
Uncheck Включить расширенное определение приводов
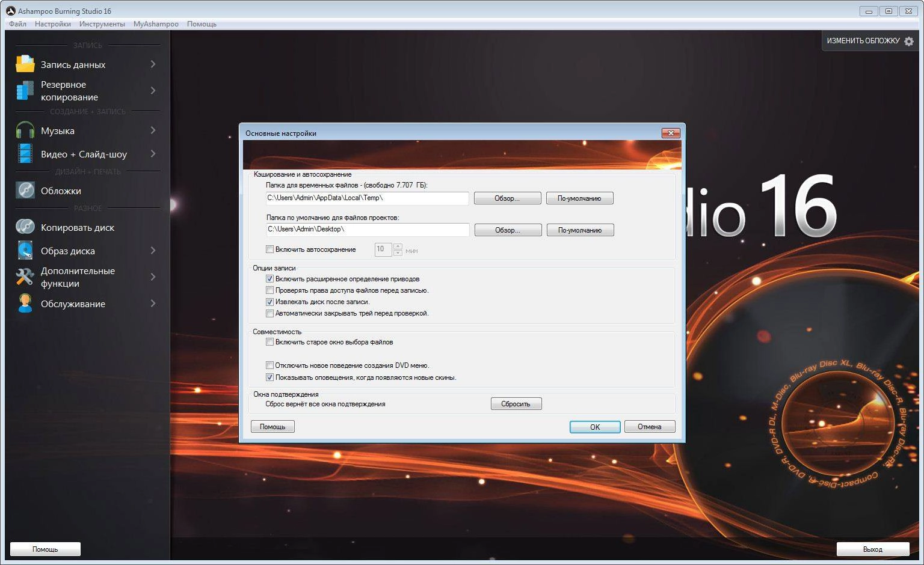pos(270,279)
